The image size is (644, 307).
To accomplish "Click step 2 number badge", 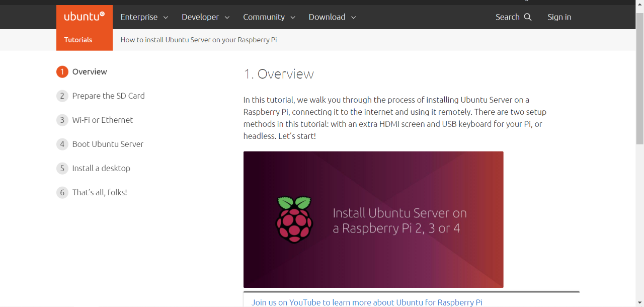I will pos(62,96).
